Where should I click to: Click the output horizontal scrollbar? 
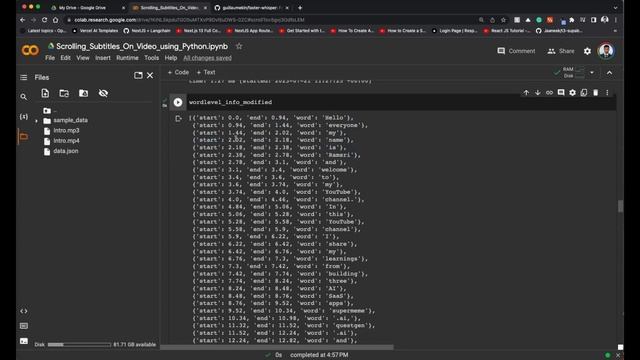tap(277, 347)
